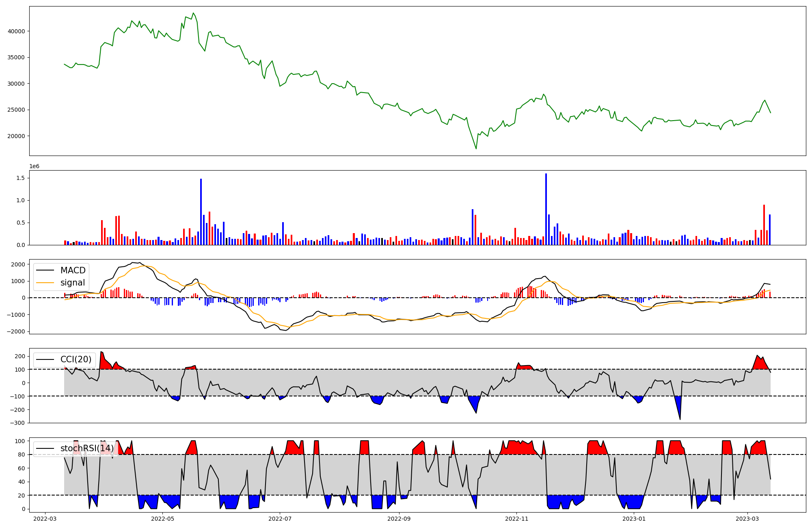
Task: Click the 2022-11 x-axis date label
Action: 516,519
